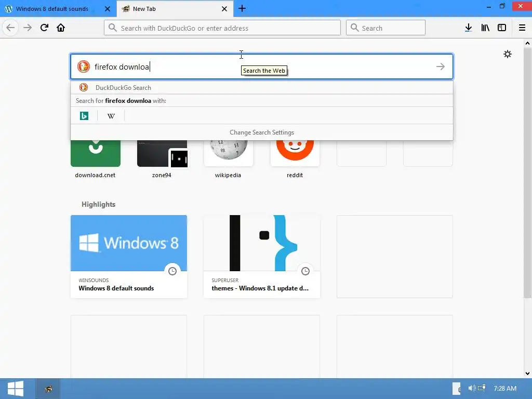The height and width of the screenshot is (399, 532).
Task: Toggle the sidebar view icon
Action: 502,28
